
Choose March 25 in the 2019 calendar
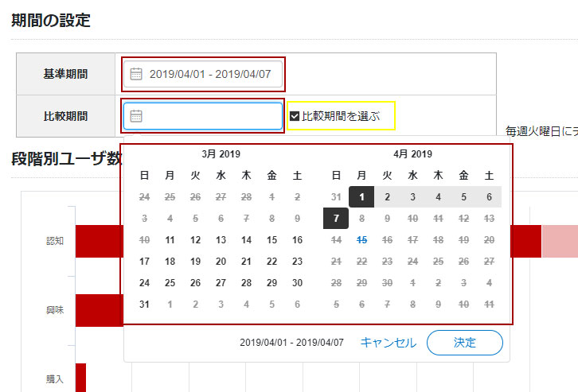click(170, 283)
